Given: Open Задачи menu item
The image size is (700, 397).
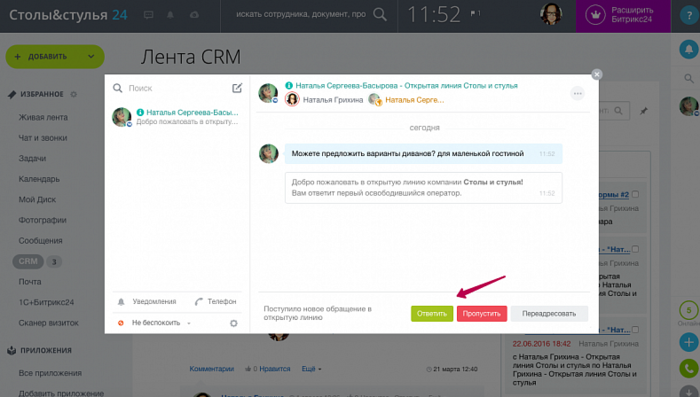Looking at the screenshot, I should [32, 159].
